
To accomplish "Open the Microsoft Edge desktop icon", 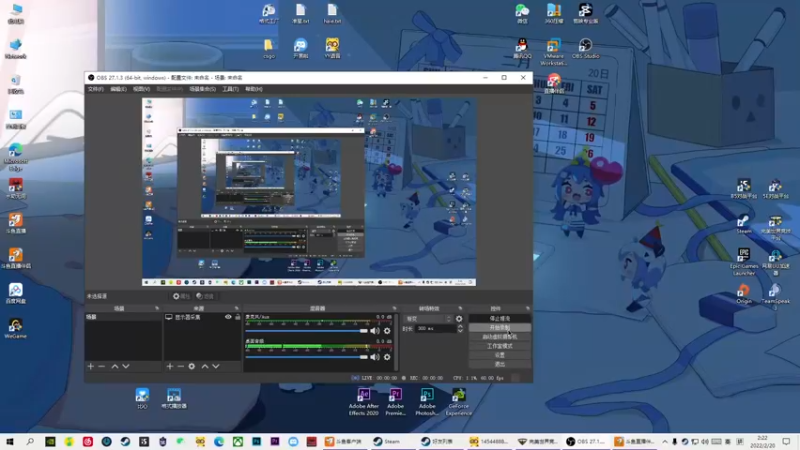I will 15,157.
